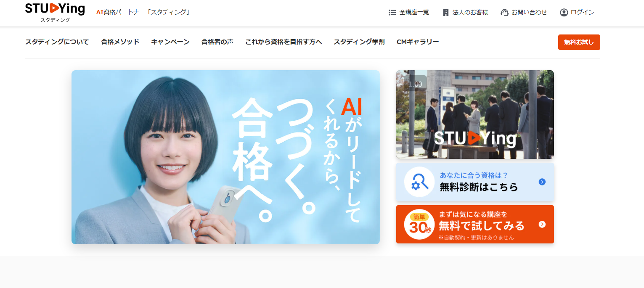Image resolution: width=644 pixels, height=288 pixels.
Task: Click the AIがリードしてくれるから hero banner
Action: coord(225,157)
